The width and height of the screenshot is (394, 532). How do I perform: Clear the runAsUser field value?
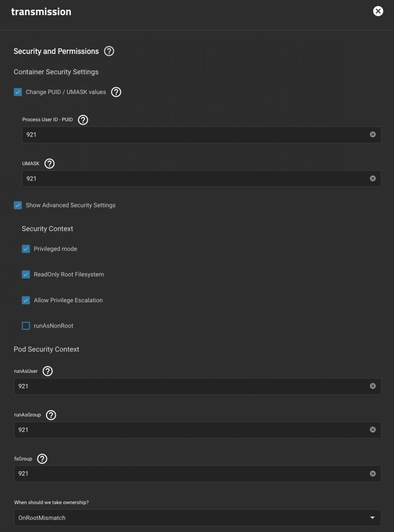tap(373, 386)
